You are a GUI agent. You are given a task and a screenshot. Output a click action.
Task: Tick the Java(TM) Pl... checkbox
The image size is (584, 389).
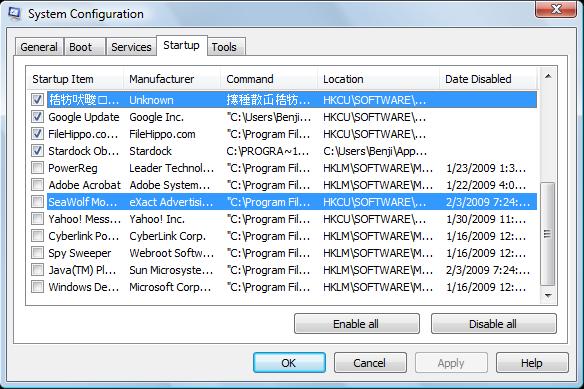tap(37, 269)
